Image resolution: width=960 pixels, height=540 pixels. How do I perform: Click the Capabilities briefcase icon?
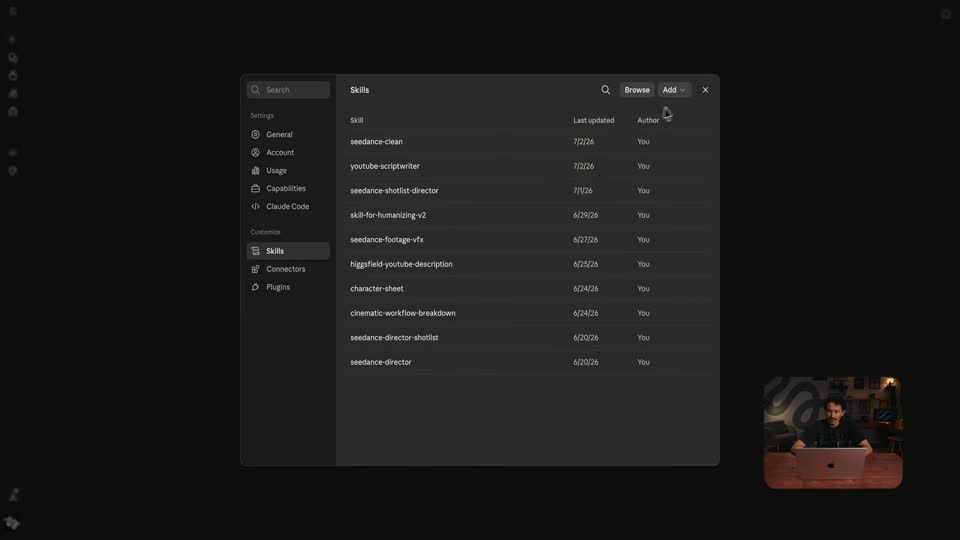255,189
